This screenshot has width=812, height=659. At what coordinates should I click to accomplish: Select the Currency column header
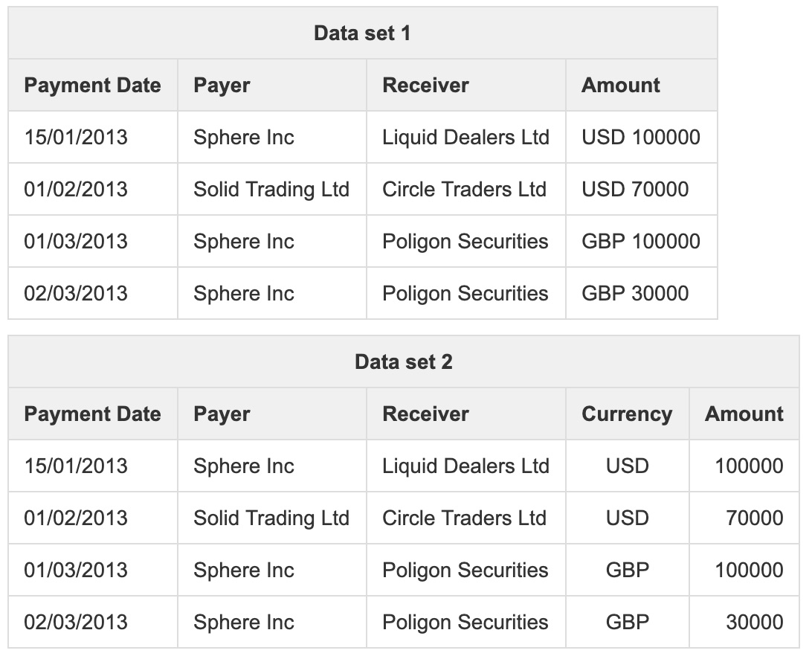tap(627, 414)
